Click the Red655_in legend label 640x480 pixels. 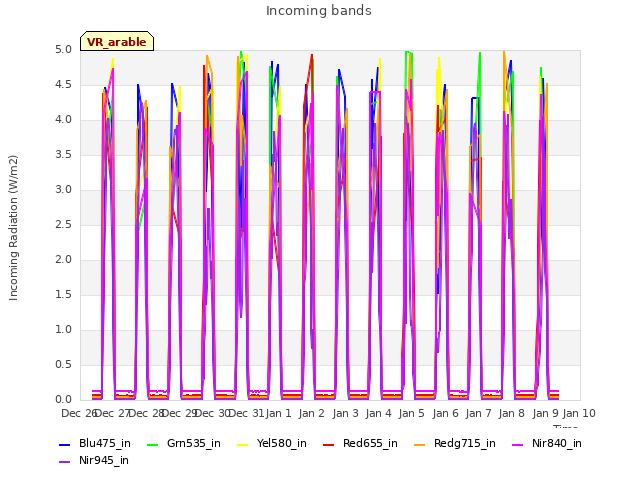pos(370,443)
